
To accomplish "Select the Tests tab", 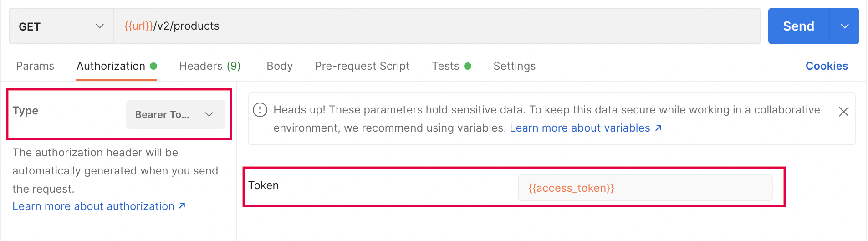I will tap(445, 66).
